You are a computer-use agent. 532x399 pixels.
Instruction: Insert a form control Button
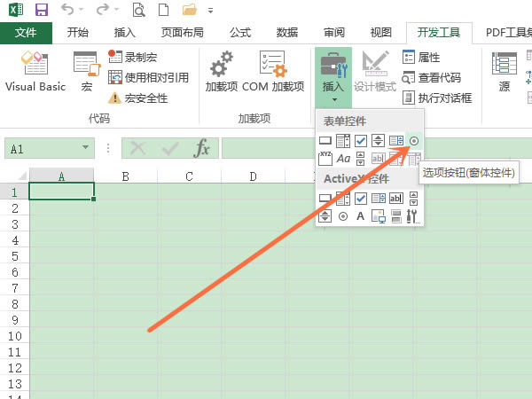pyautogui.click(x=325, y=141)
